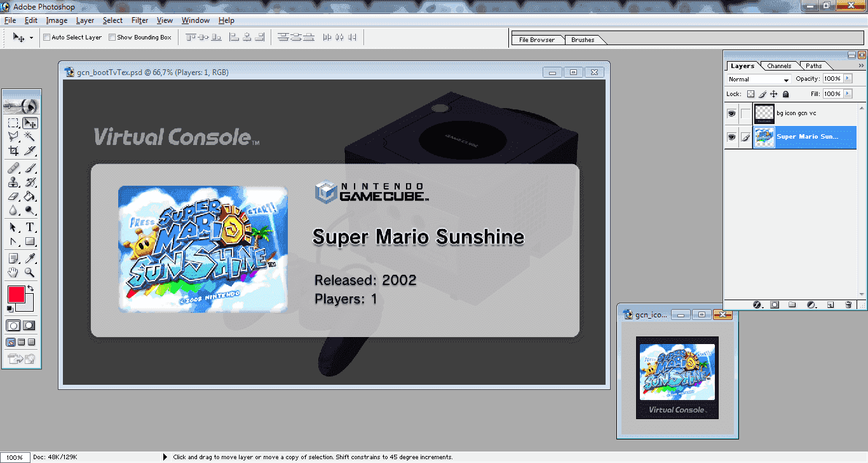The width and height of the screenshot is (868, 463).
Task: Click the red foreground color swatch
Action: point(16,294)
